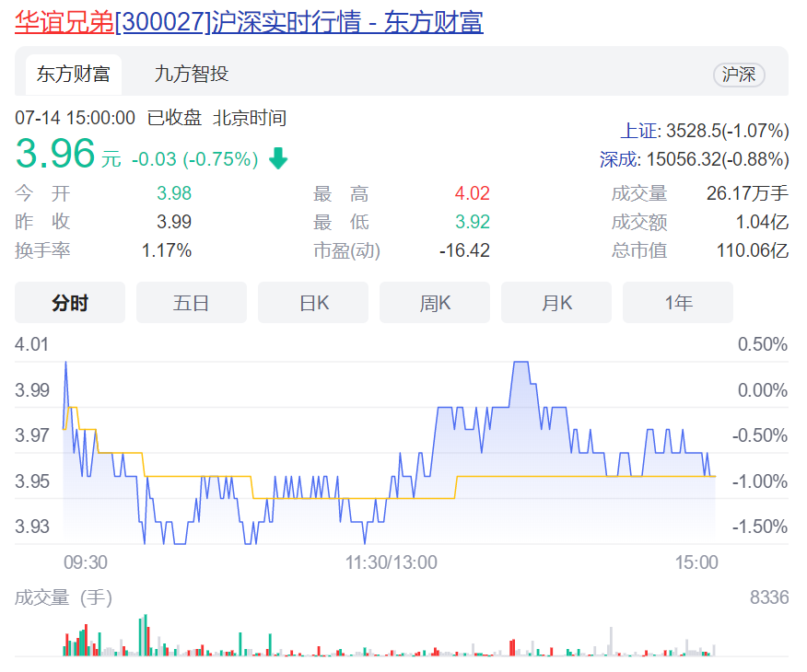Viewport: 807px width, 672px height.
Task: Click the 11:30/13:00 time axis label
Action: click(x=392, y=562)
